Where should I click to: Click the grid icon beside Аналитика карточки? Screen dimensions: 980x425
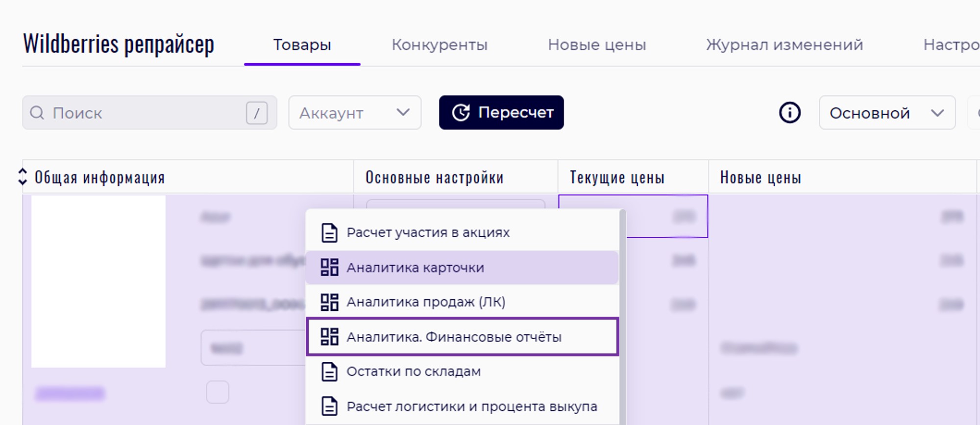[x=329, y=268]
